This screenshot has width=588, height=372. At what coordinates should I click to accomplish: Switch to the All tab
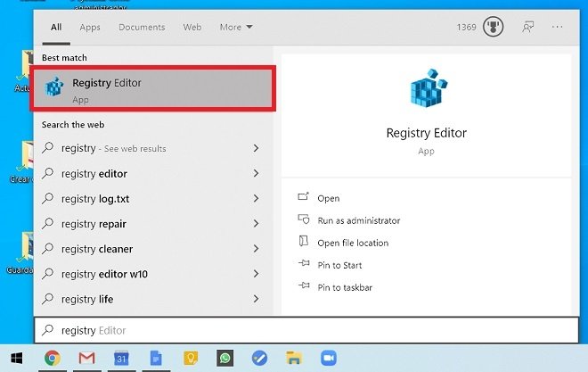[x=56, y=27]
